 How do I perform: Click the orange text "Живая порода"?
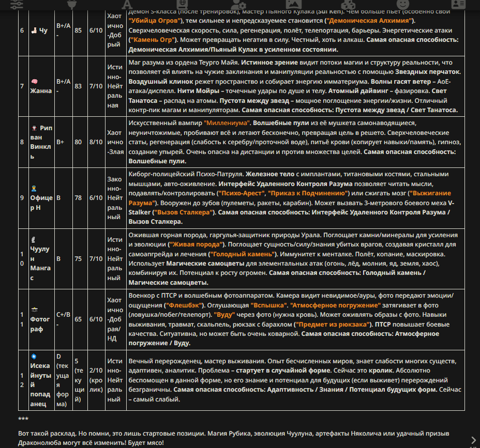(196, 244)
